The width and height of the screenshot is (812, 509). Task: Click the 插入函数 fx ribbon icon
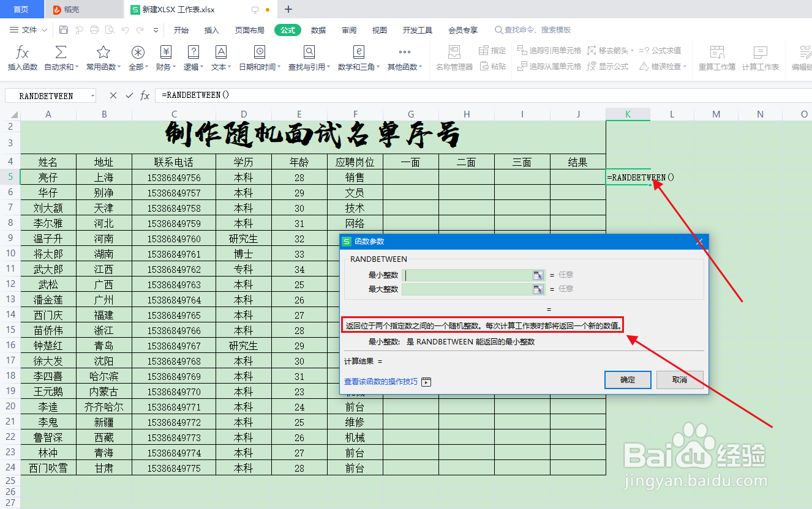click(x=23, y=53)
